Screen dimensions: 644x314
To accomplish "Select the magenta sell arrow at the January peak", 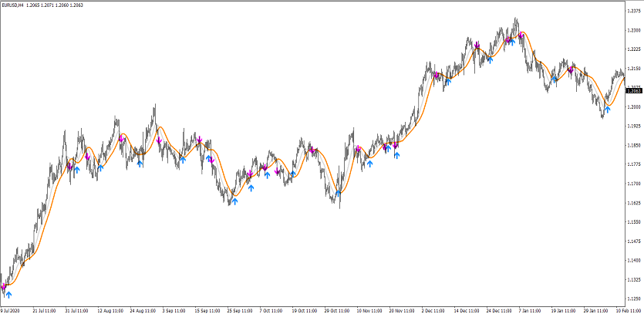I will [x=521, y=35].
